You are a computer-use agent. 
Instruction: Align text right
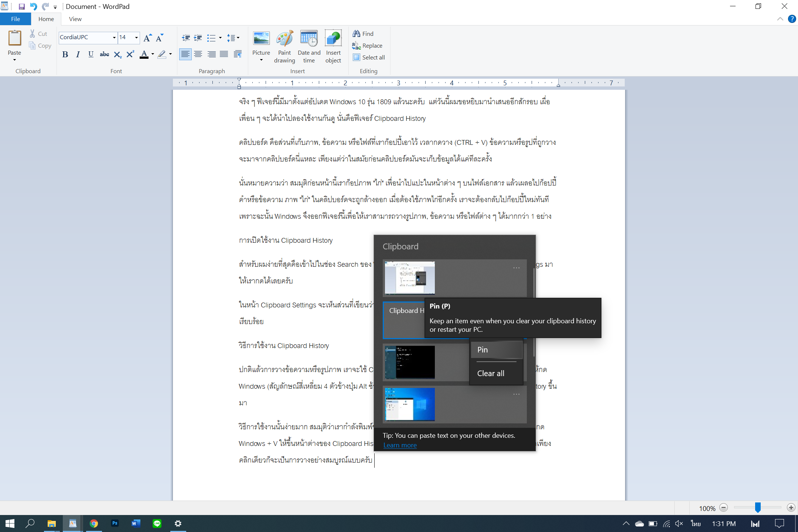[211, 54]
